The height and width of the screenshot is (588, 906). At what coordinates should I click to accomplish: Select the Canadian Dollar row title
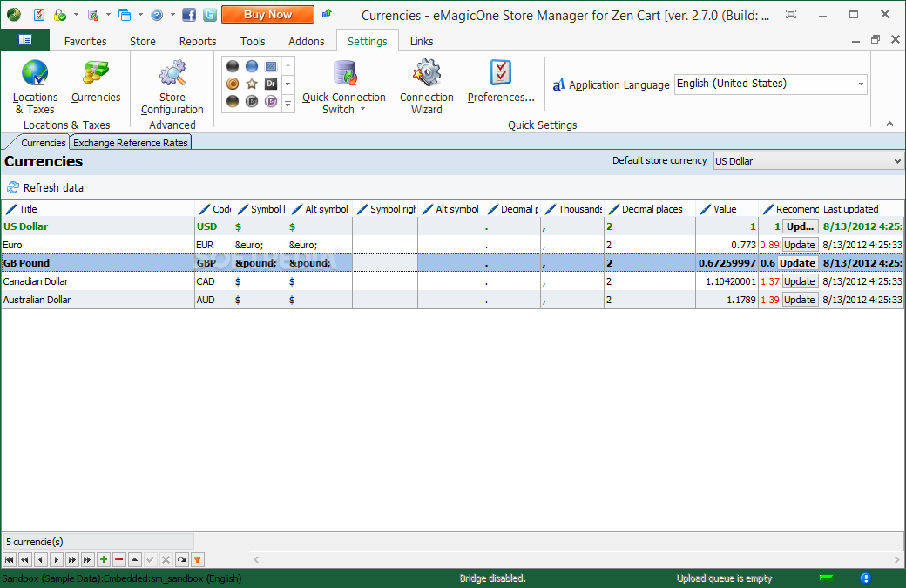coord(98,281)
